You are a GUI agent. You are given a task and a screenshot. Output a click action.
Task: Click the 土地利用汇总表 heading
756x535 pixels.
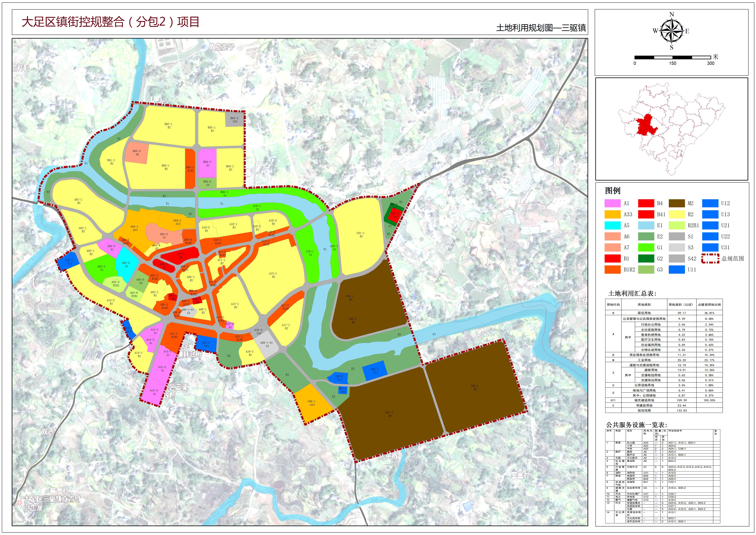coord(632,293)
